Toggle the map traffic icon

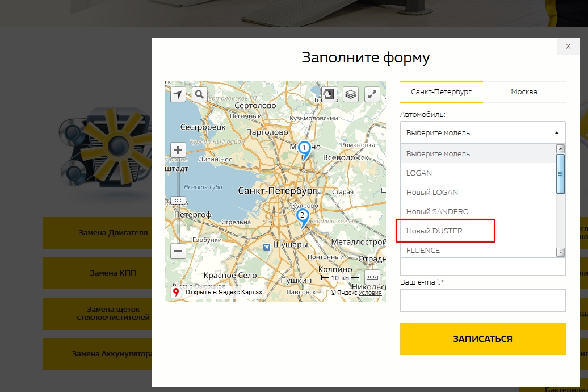coord(329,94)
